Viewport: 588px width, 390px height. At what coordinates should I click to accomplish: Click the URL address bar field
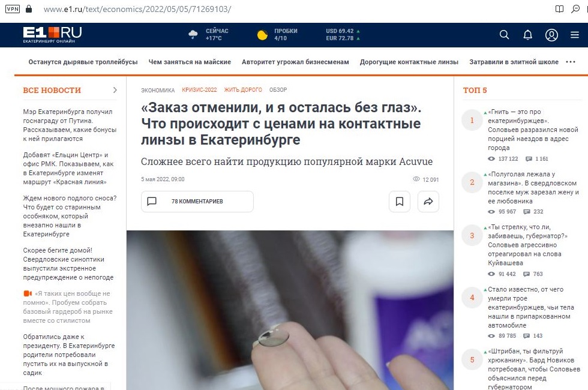[240, 10]
